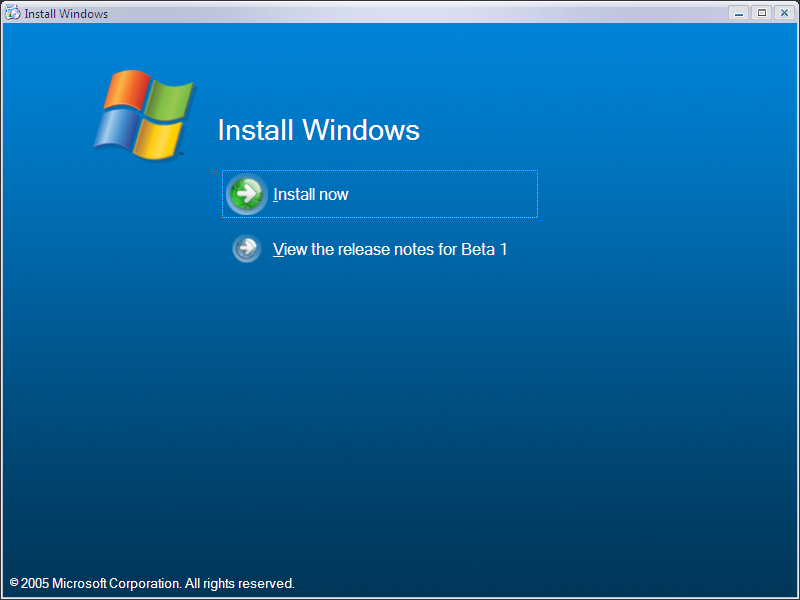The height and width of the screenshot is (600, 800).
Task: Click the maximize button on the title bar
Action: (762, 12)
